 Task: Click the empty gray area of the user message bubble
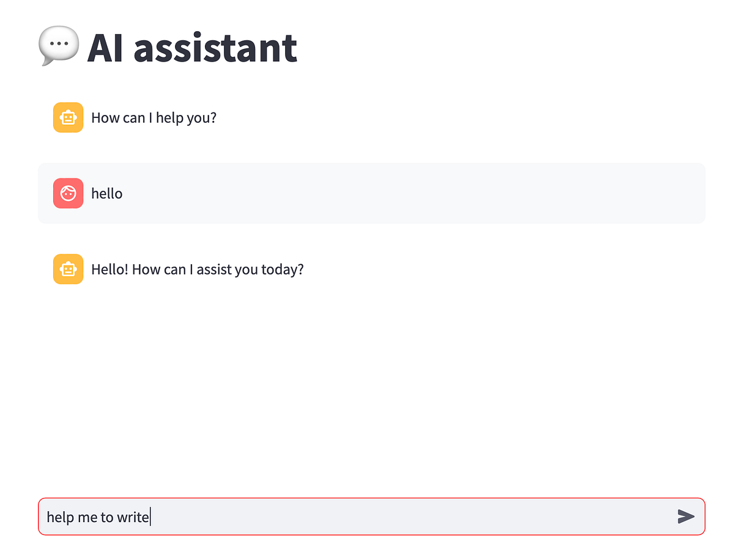point(428,193)
